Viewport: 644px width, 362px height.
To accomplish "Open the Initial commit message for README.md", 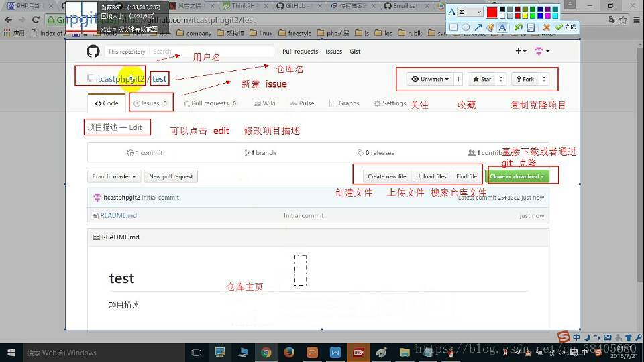I will coord(303,215).
